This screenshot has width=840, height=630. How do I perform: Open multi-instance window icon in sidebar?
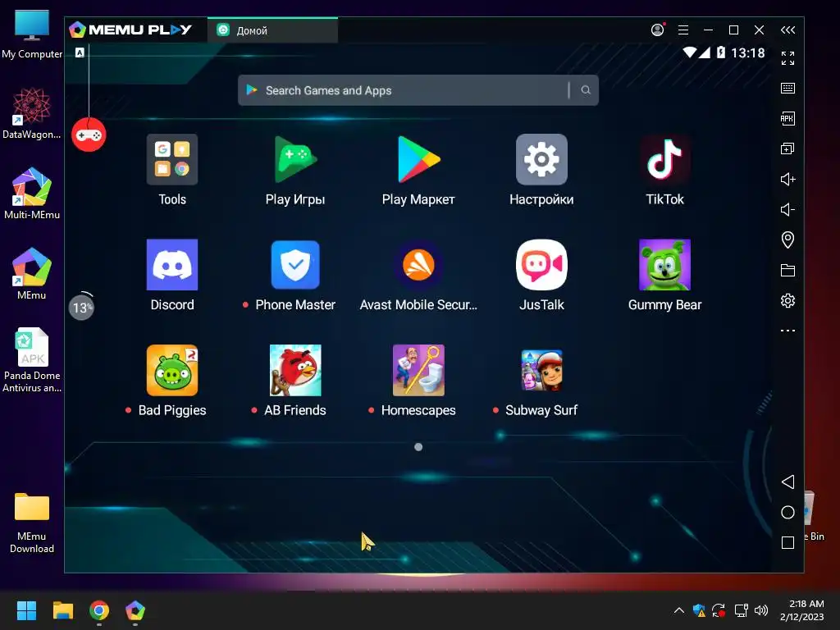tap(787, 149)
